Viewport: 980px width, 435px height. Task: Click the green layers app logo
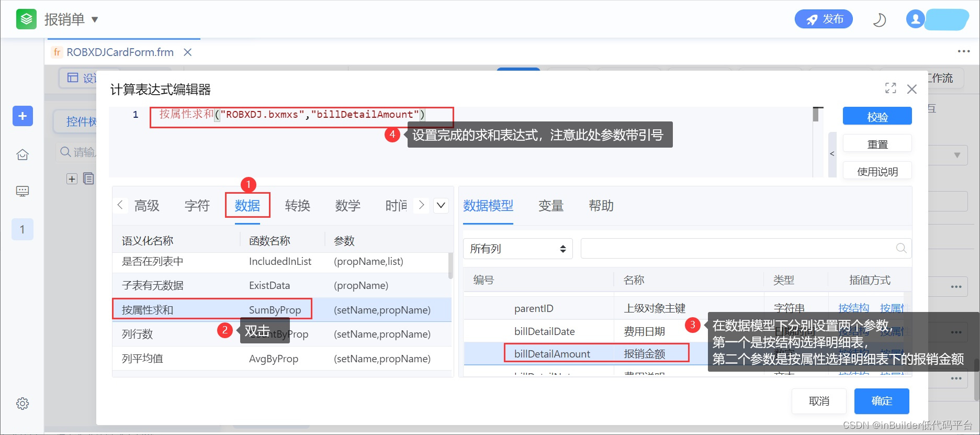[26, 19]
